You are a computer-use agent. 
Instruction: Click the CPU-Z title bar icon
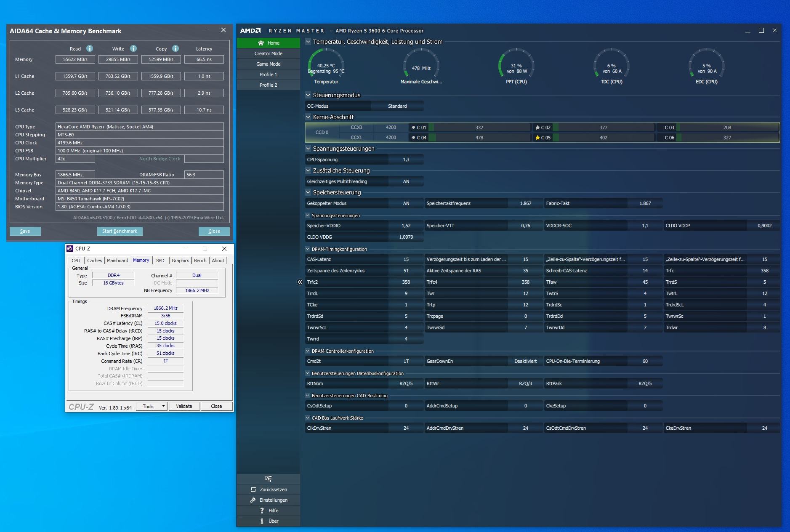point(70,249)
